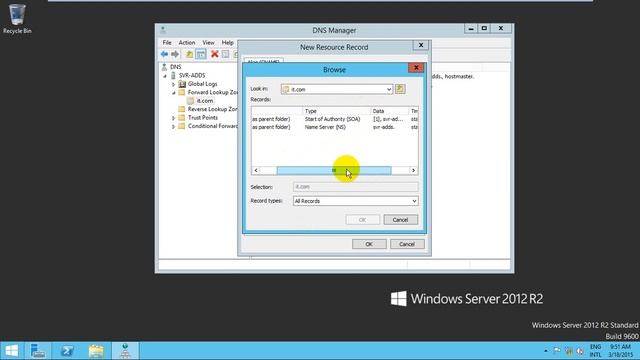Toggle the console tree show/hide toolbar icon
The image size is (640, 360).
tap(201, 54)
